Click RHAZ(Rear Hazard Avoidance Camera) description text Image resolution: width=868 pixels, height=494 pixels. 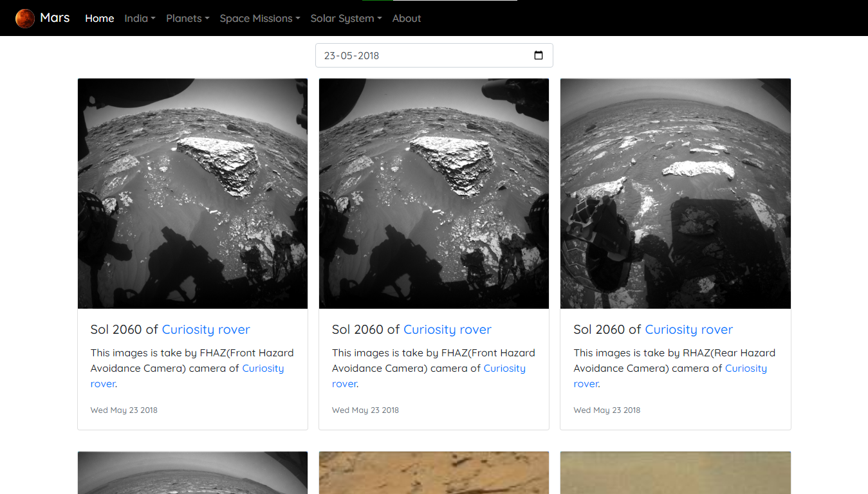674,360
